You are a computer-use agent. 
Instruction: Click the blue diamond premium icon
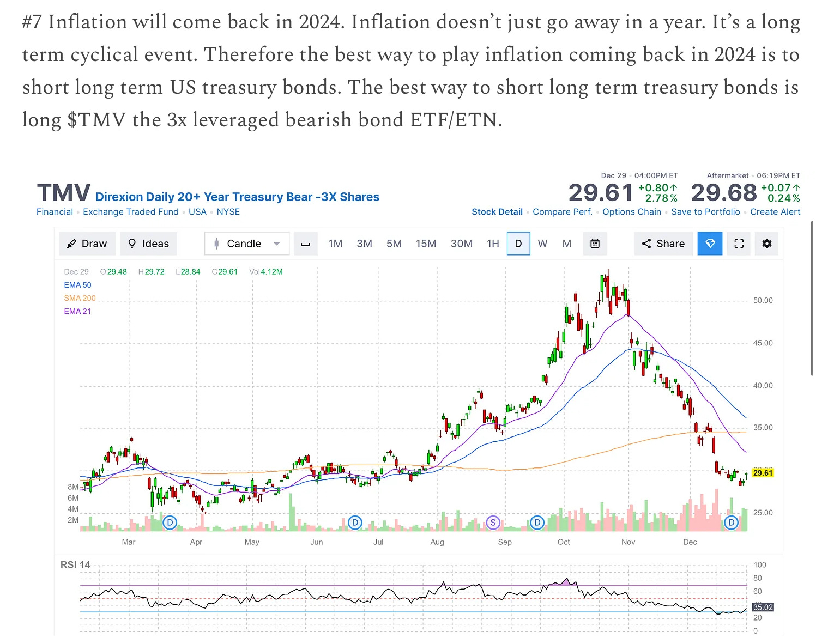click(x=710, y=244)
